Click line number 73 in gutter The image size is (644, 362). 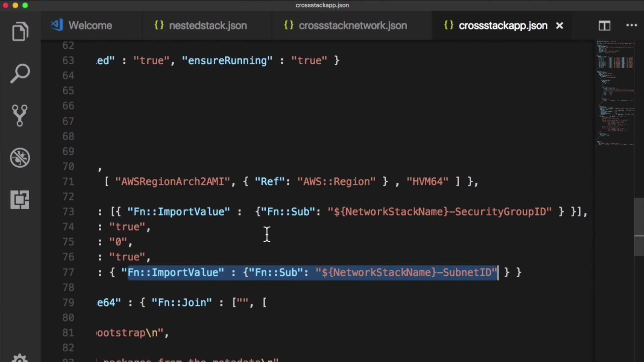coord(68,212)
